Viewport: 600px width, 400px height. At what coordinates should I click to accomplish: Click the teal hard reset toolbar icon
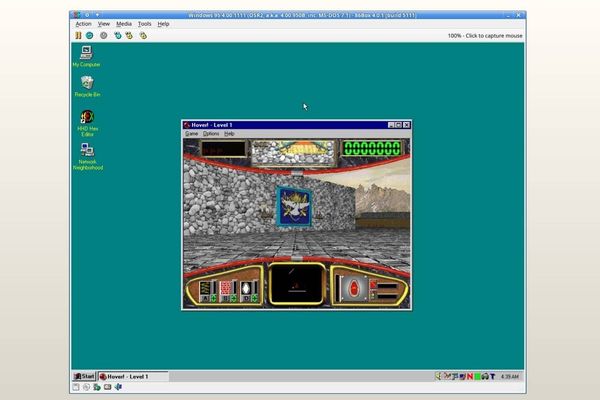pyautogui.click(x=90, y=36)
